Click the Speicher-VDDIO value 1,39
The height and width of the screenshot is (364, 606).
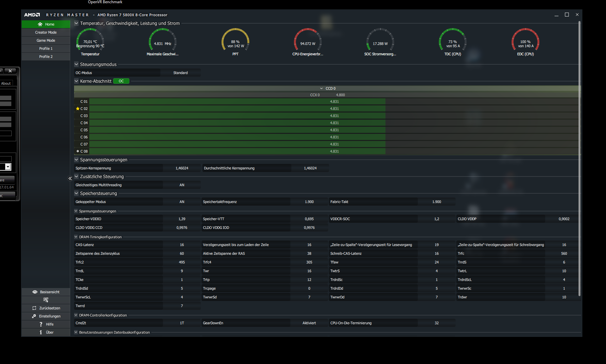coord(182,219)
